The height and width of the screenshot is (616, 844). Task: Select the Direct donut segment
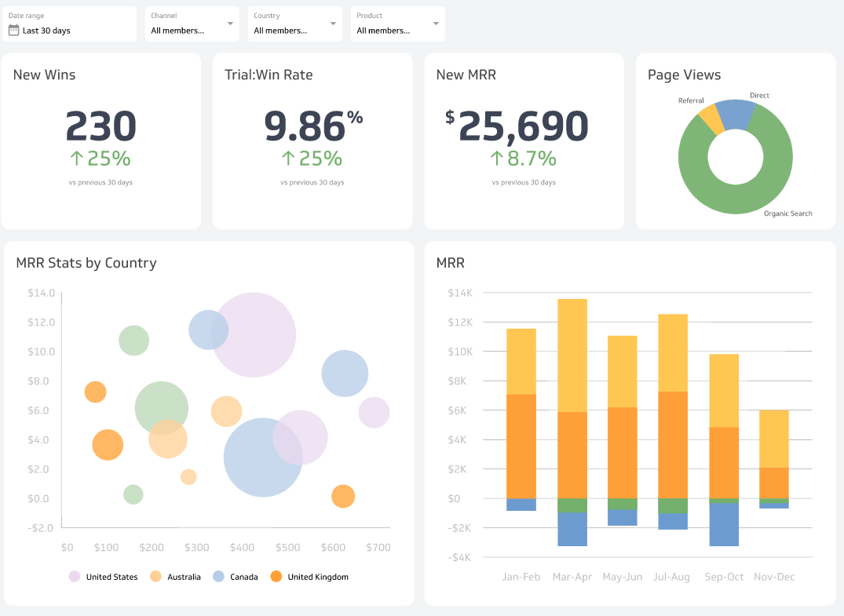pos(736,114)
